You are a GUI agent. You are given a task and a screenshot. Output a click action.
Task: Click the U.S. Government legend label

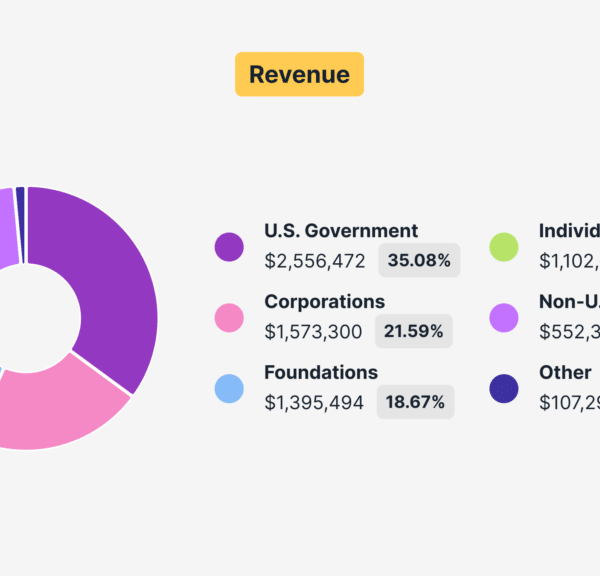(341, 231)
